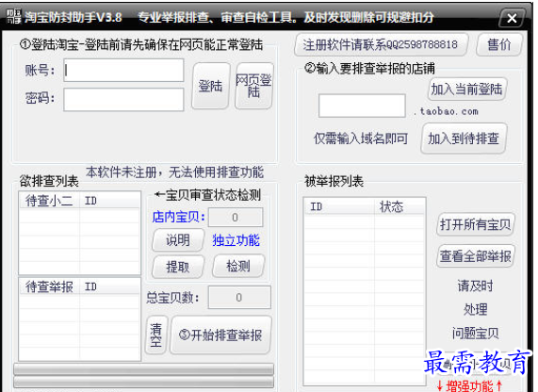This screenshot has height=392, width=538.
Task: Click the 待查小二 column header
Action: pos(49,201)
